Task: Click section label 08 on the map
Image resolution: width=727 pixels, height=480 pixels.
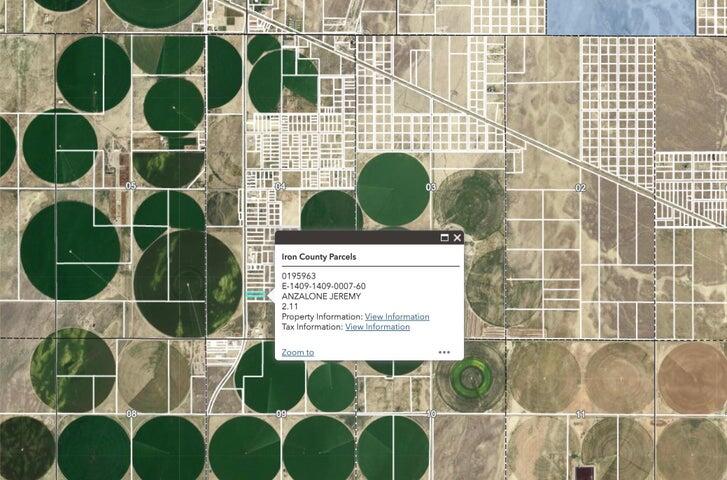Action: point(131,413)
